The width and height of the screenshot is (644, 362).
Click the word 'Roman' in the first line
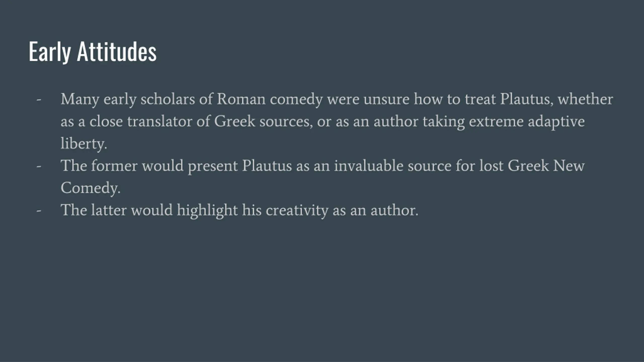click(x=241, y=99)
